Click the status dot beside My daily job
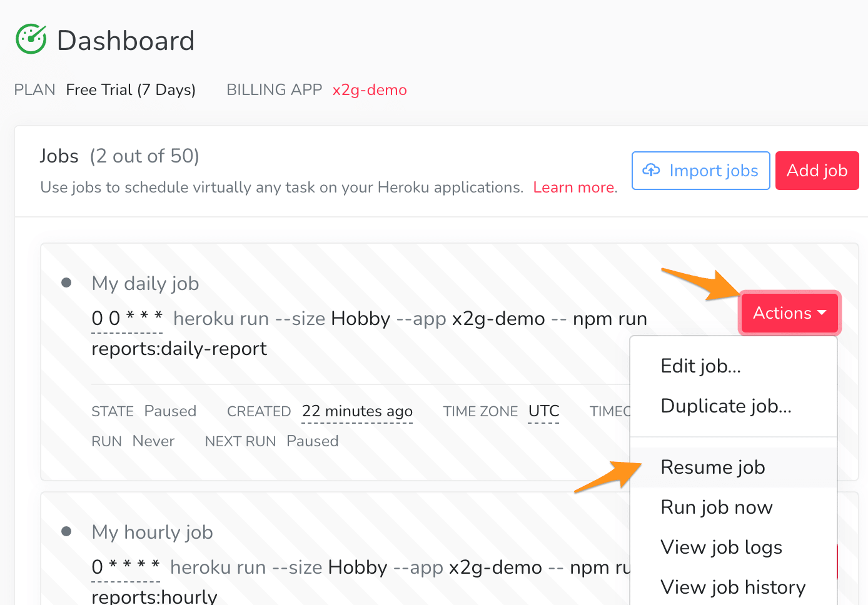868x605 pixels. point(66,282)
